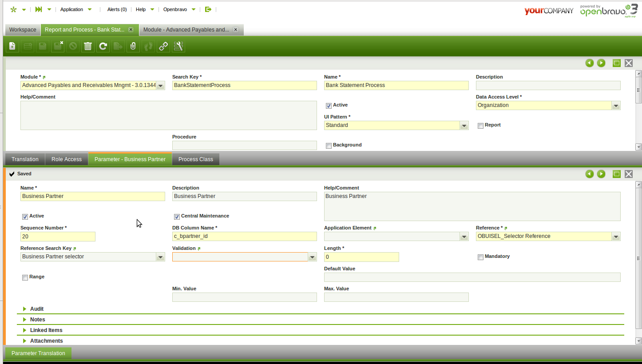Click the chain link icon in toolbar
Screen dimensions: 642x364
tap(163, 46)
